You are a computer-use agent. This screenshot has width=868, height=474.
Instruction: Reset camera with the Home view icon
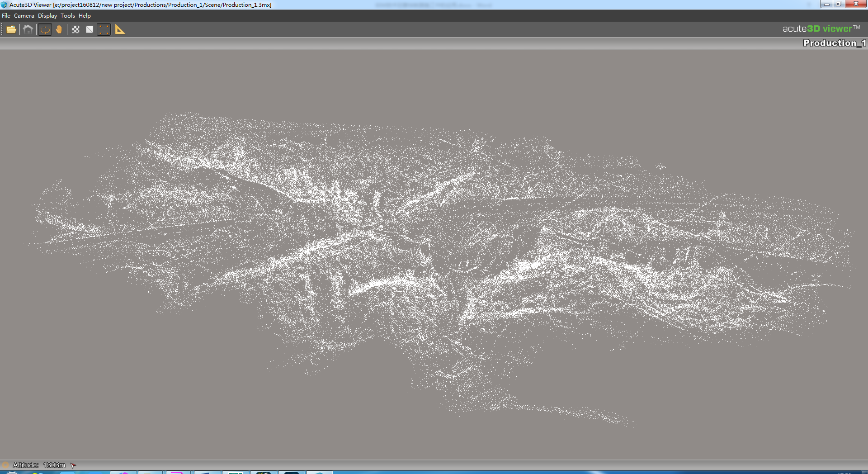(28, 29)
